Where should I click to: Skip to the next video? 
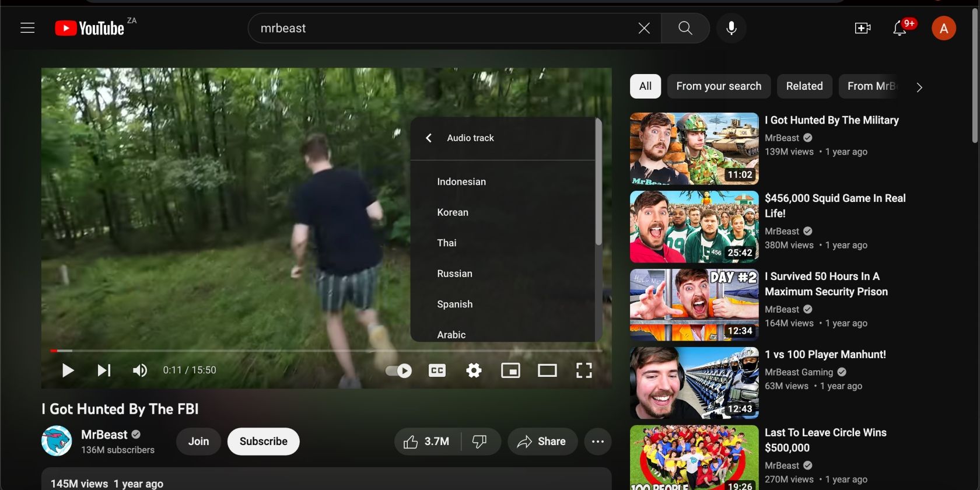[x=104, y=370]
